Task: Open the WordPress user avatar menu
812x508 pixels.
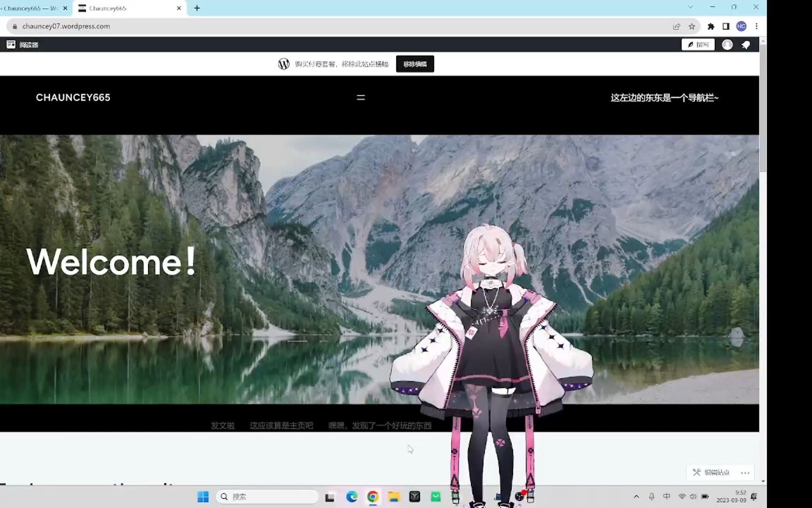Action: (727, 45)
